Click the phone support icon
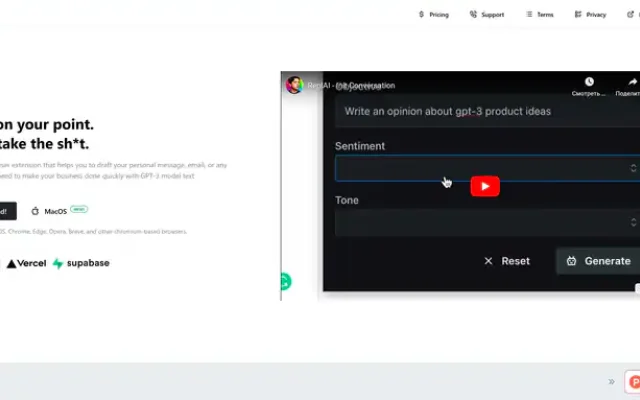 click(x=473, y=15)
